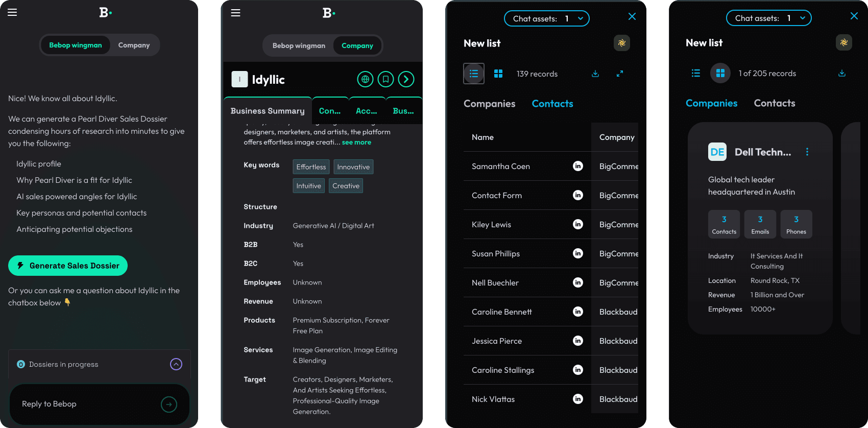Click the Idyllic company logo tile
868x428 pixels.
(x=239, y=79)
